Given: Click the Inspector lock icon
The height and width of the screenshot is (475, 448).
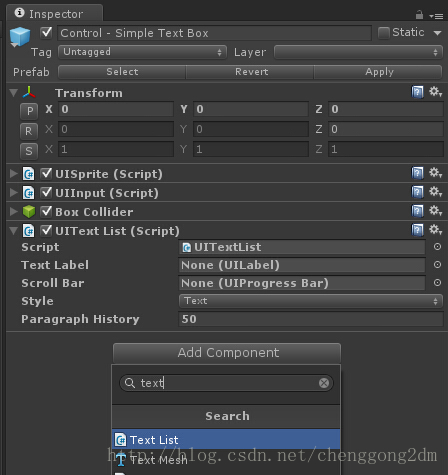Looking at the screenshot, I should click(419, 15).
